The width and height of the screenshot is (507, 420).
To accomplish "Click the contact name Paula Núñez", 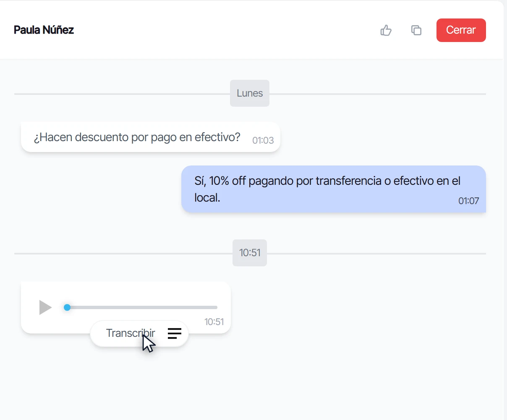I will 44,30.
